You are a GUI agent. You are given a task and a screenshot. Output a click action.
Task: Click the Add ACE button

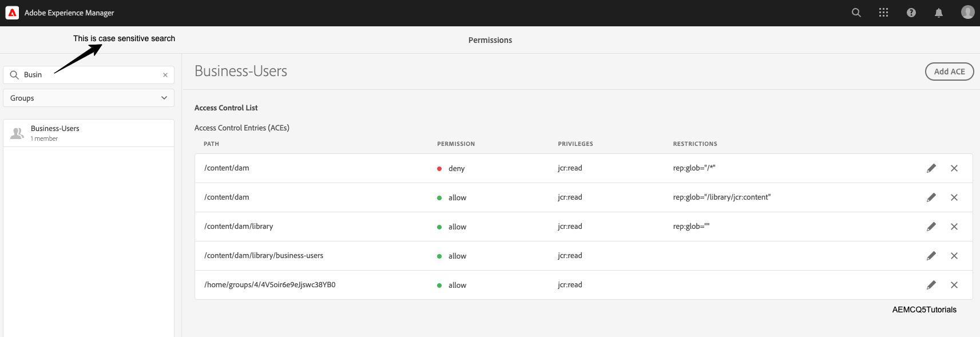(949, 72)
